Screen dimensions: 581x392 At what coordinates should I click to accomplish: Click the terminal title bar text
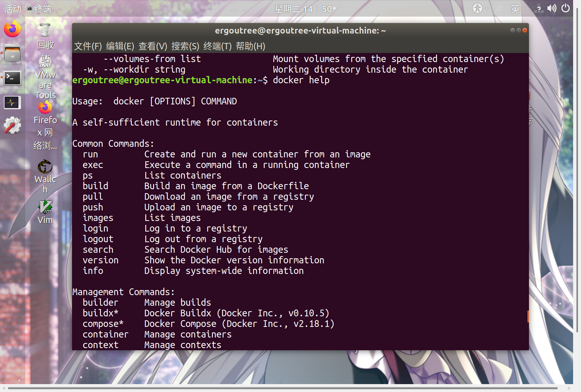tap(300, 31)
